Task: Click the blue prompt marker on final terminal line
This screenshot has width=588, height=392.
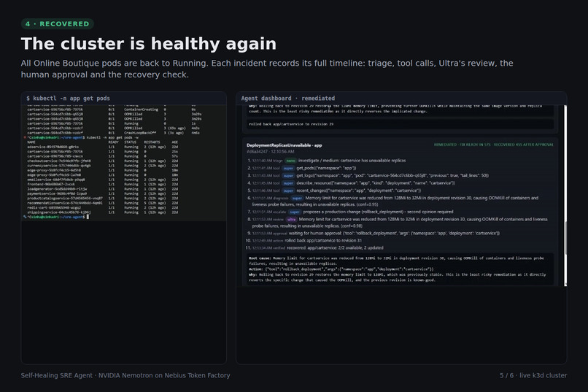Action: coord(25,217)
